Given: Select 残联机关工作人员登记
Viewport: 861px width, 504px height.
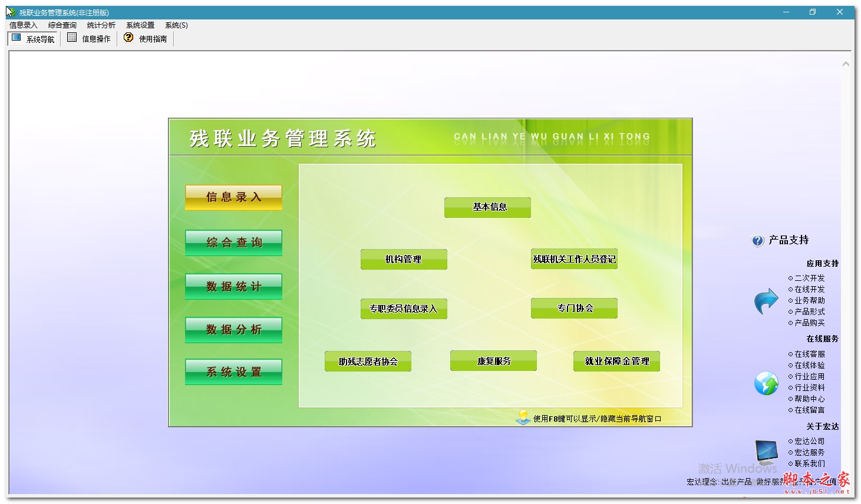Looking at the screenshot, I should [x=574, y=259].
